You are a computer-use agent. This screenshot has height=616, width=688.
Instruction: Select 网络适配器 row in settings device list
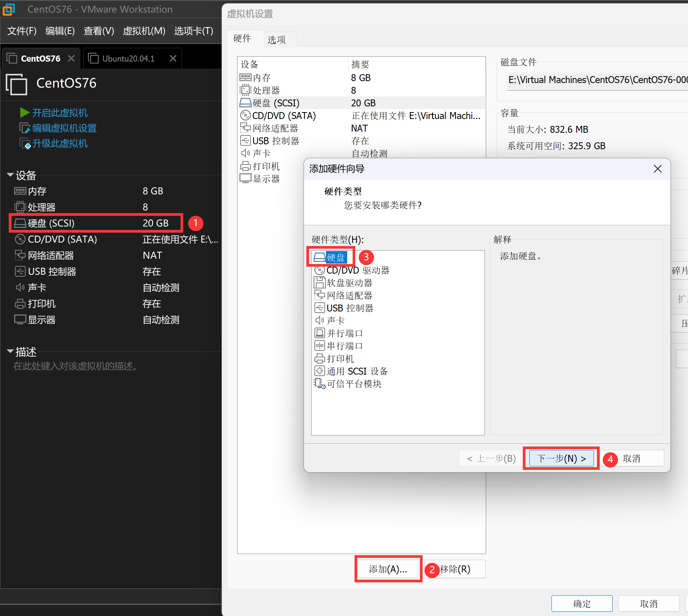(x=361, y=128)
